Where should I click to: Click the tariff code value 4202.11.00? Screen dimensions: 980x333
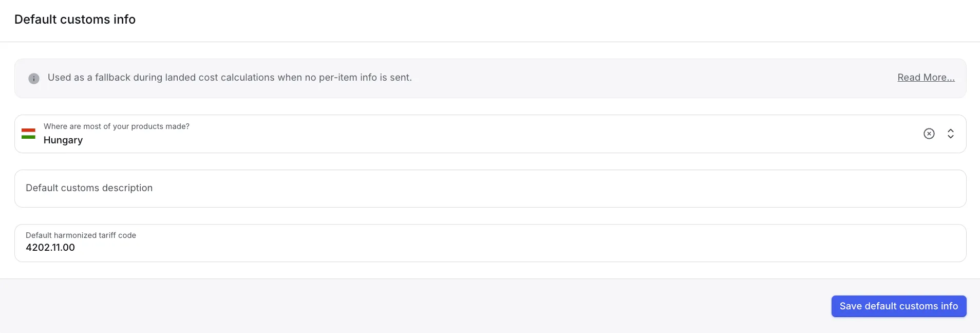50,247
